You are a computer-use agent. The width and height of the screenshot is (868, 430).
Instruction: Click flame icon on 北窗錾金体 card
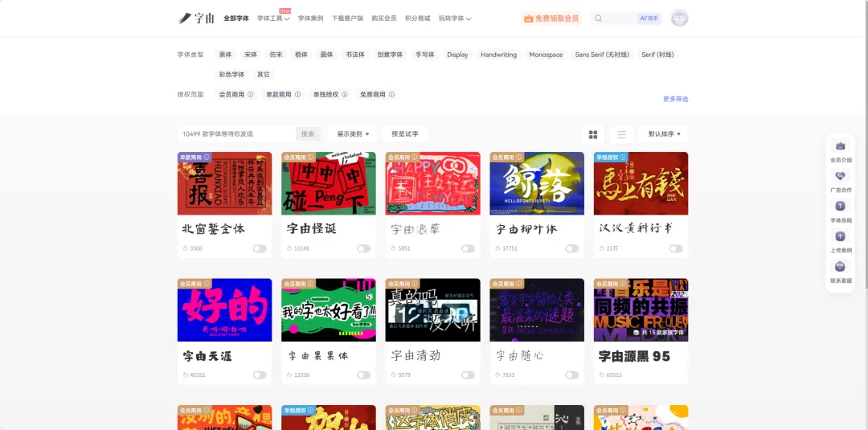pos(186,248)
